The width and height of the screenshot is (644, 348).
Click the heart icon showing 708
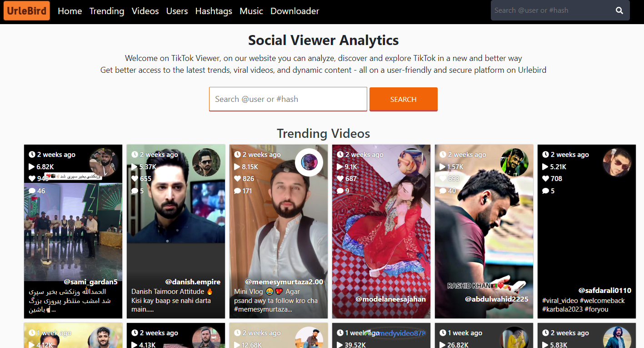[x=545, y=179]
